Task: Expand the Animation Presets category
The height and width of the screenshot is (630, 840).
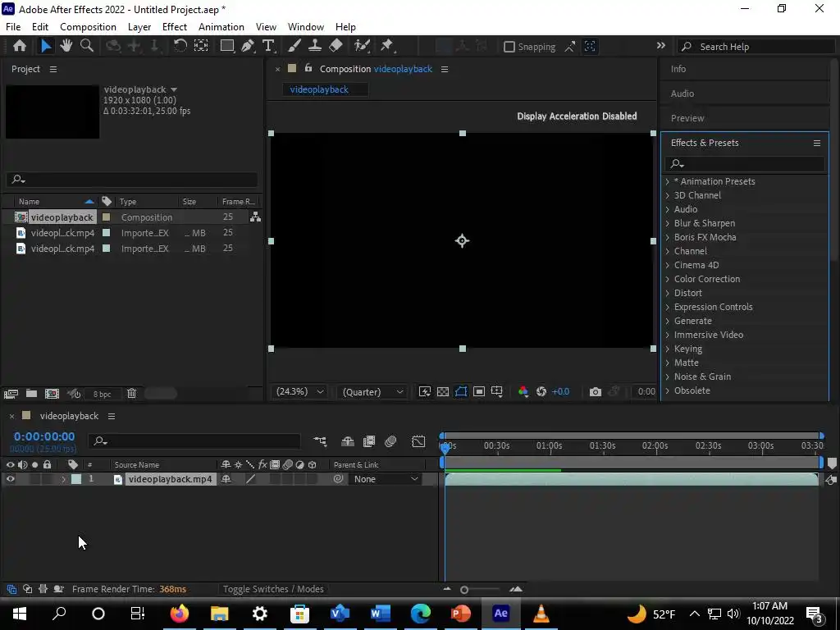Action: [668, 181]
